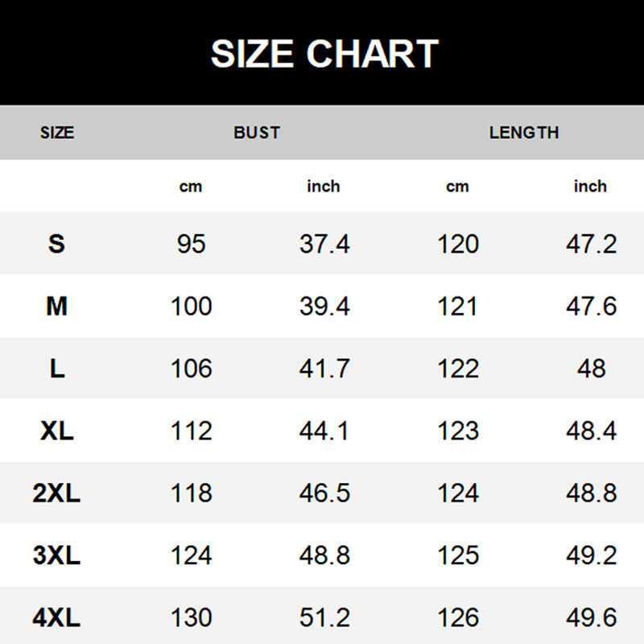The height and width of the screenshot is (644, 644).
Task: Click bust value 95 for size S
Action: tap(192, 244)
